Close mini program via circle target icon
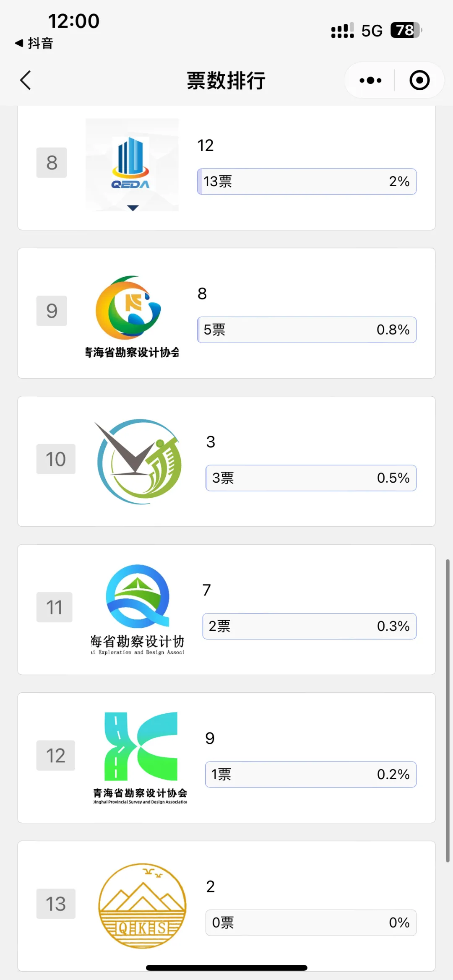The height and width of the screenshot is (980, 453). pyautogui.click(x=419, y=80)
